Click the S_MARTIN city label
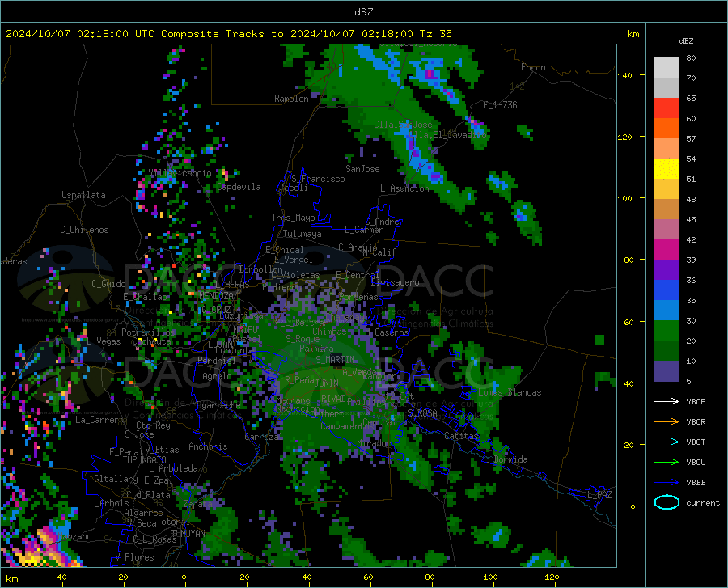The image size is (728, 588). tap(335, 360)
